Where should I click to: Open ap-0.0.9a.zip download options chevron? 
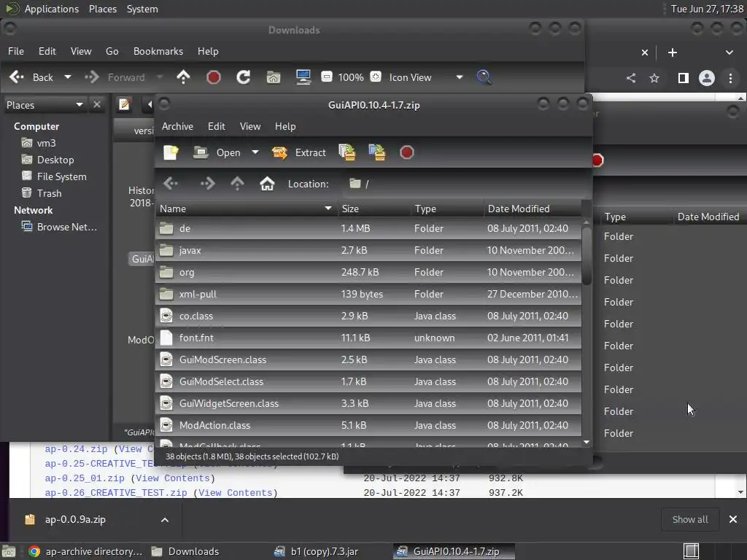point(165,520)
